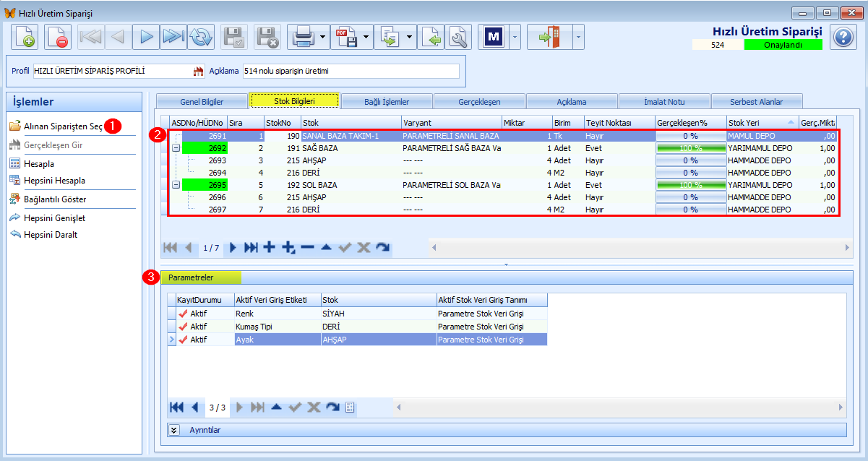Click the refresh toolbar icon
The image size is (868, 461).
click(x=200, y=36)
